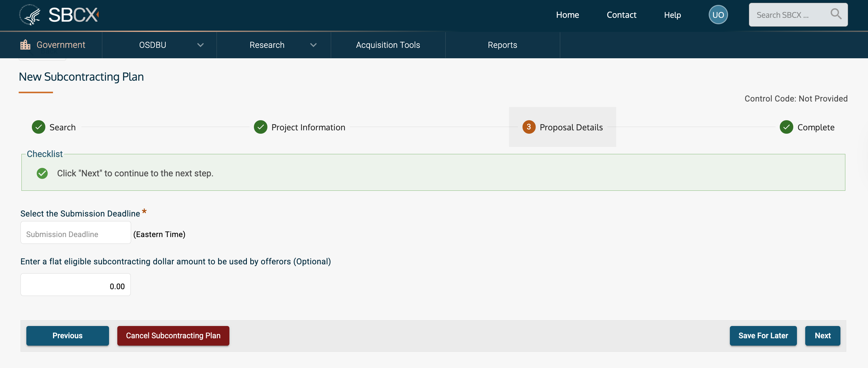Expand the OSDBU dropdown chevron
The height and width of the screenshot is (368, 868).
201,45
